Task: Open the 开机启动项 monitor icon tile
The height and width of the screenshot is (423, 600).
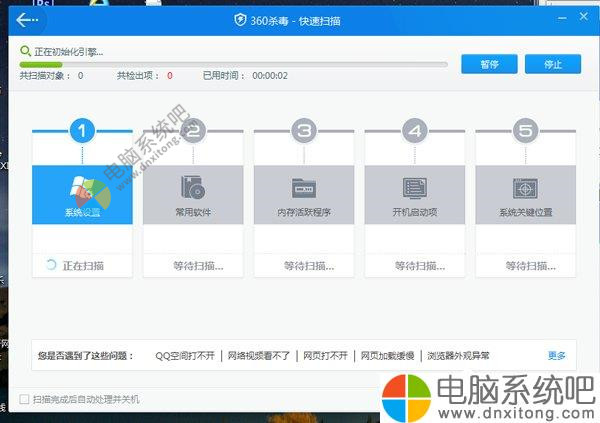Action: (x=415, y=194)
